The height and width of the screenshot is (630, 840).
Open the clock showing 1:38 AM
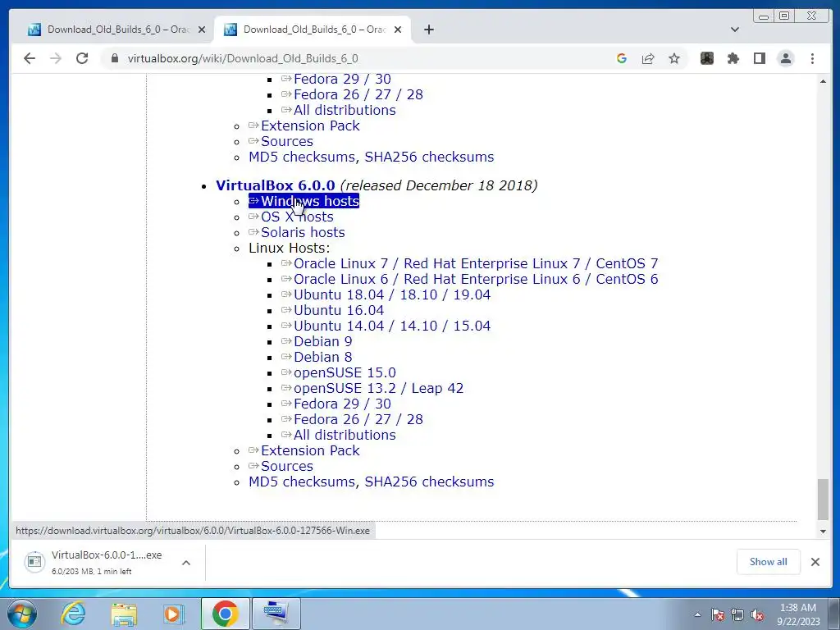(x=798, y=614)
